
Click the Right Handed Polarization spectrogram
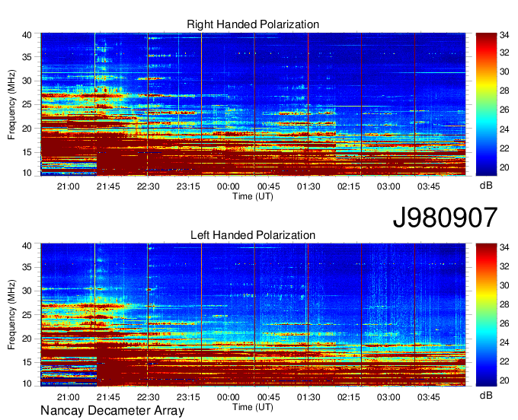coord(253,104)
